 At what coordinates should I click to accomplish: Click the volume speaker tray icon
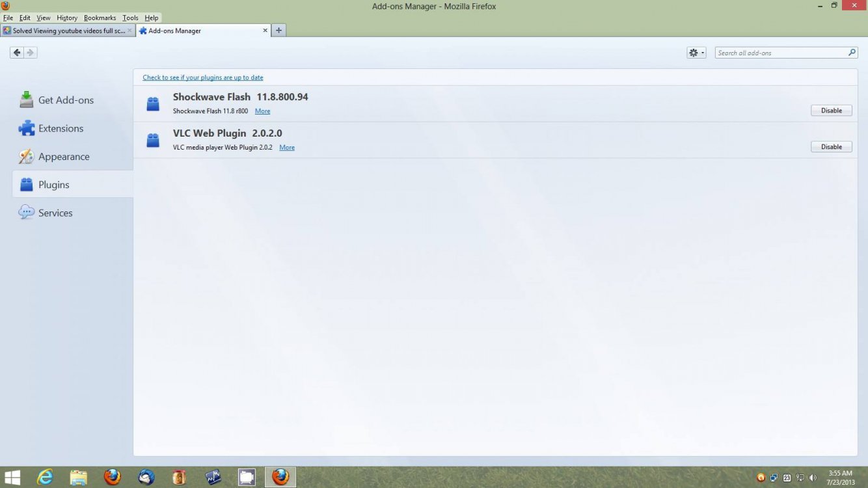(813, 478)
